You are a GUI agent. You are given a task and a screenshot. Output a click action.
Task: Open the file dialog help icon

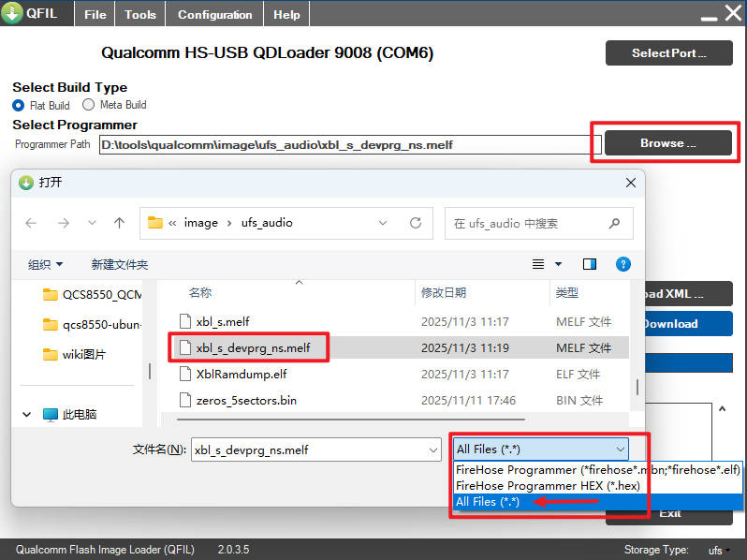point(623,265)
